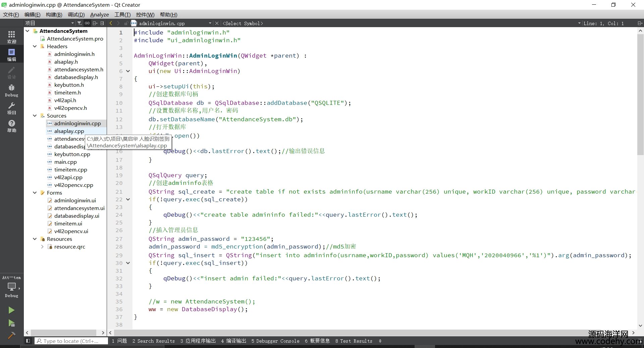644x348 pixels.
Task: Open the 文件(F) menu
Action: click(x=11, y=14)
